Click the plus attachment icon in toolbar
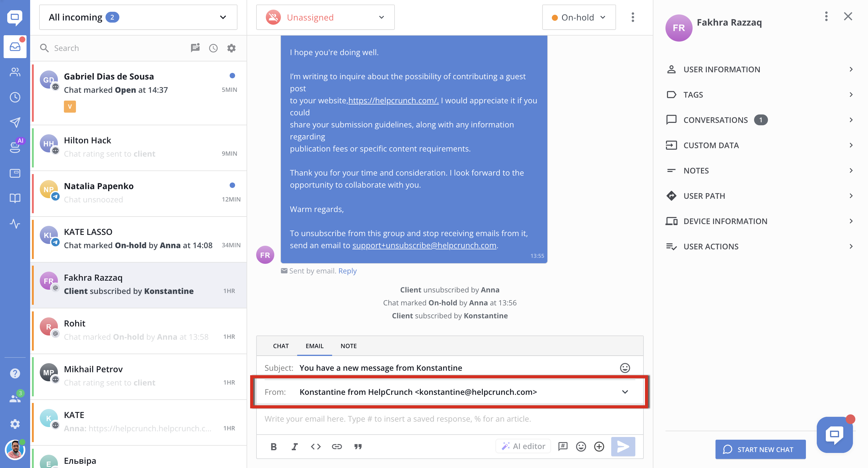Viewport: 868px width, 468px height. [x=599, y=446]
